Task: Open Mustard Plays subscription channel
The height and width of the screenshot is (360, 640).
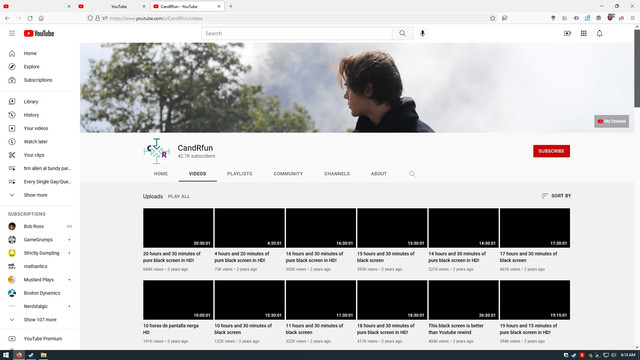Action: pyautogui.click(x=40, y=280)
